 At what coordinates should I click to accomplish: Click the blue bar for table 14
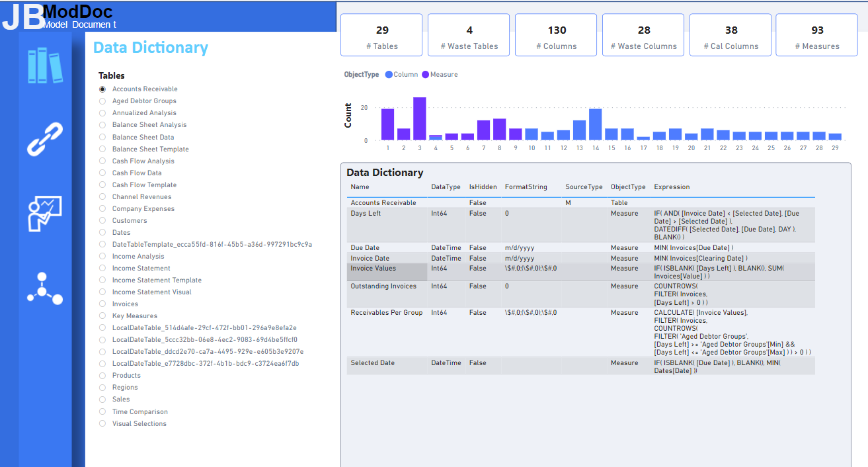595,124
